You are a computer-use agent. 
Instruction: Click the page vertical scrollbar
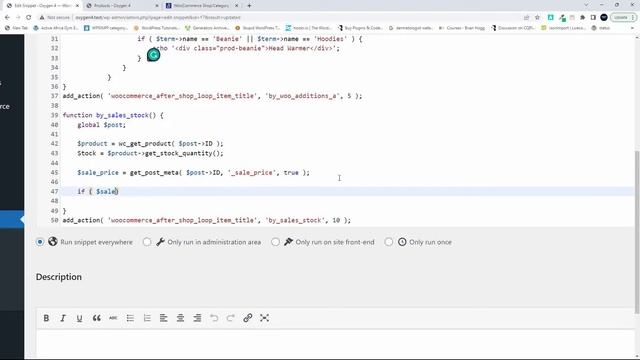[637, 233]
